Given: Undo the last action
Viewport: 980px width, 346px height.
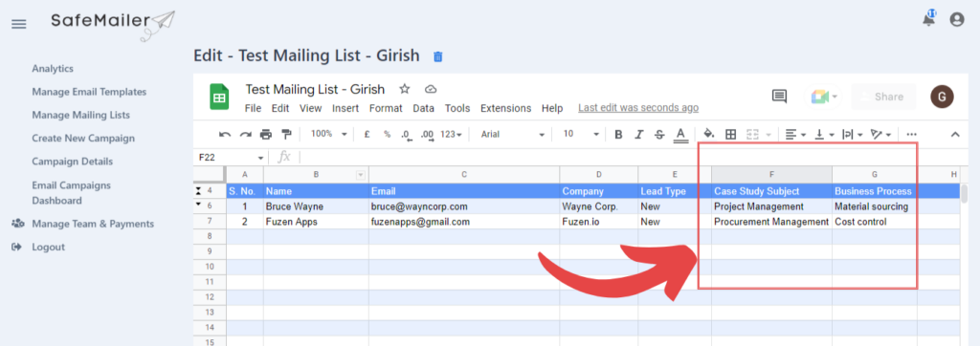Looking at the screenshot, I should pyautogui.click(x=224, y=134).
